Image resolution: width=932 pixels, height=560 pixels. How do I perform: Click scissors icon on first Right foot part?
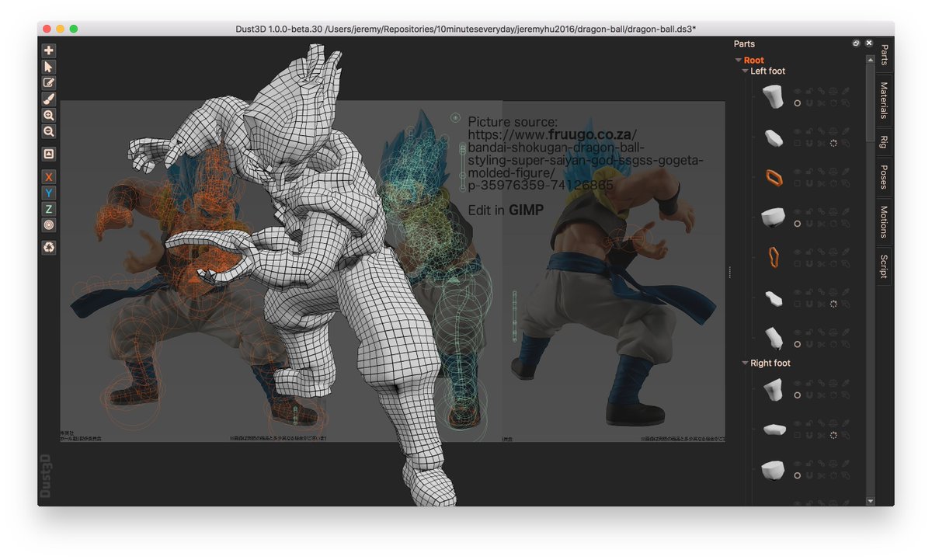click(822, 395)
